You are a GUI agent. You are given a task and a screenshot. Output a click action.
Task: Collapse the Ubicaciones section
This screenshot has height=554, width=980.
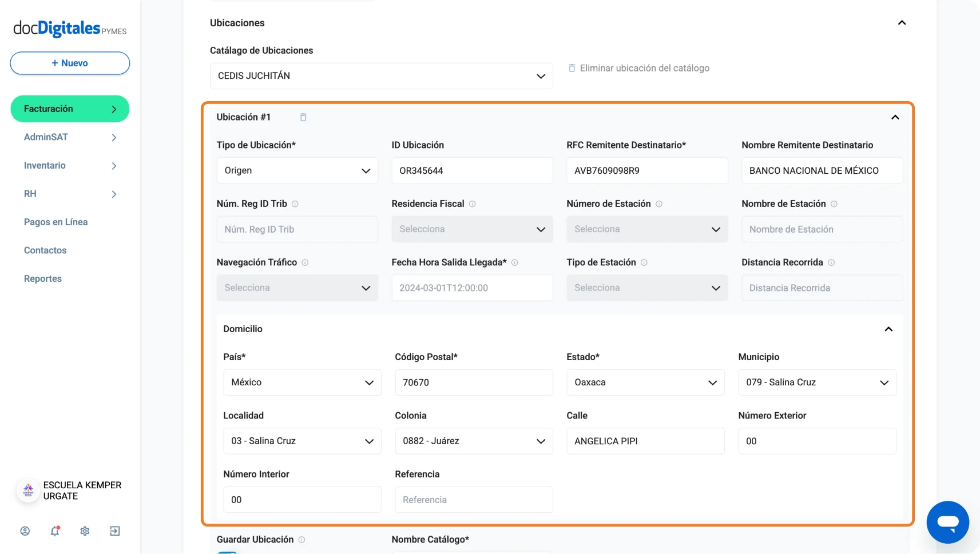[902, 23]
